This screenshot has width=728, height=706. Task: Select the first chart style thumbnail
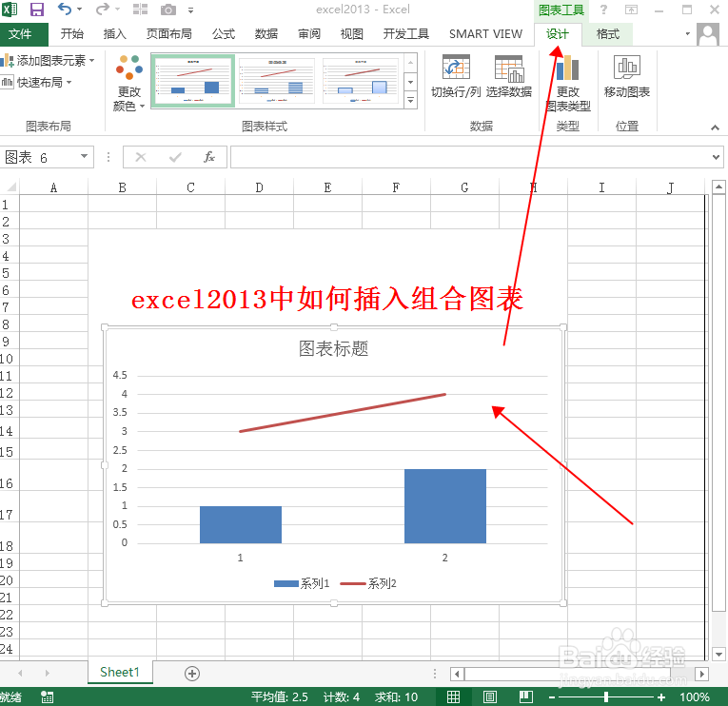coord(193,81)
